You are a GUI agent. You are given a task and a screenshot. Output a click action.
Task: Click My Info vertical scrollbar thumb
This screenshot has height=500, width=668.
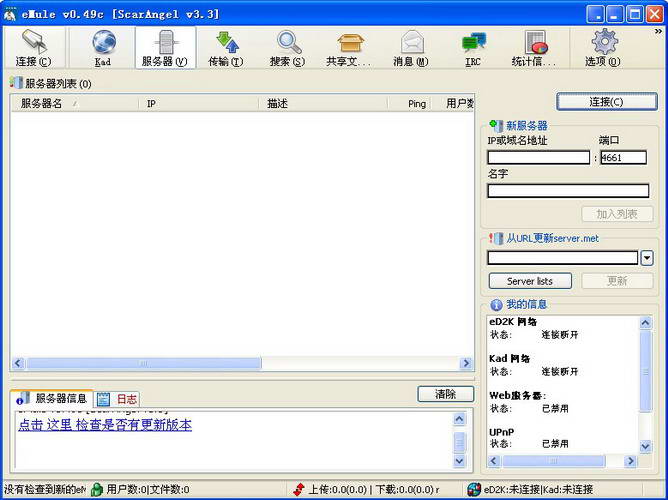pyautogui.click(x=645, y=371)
